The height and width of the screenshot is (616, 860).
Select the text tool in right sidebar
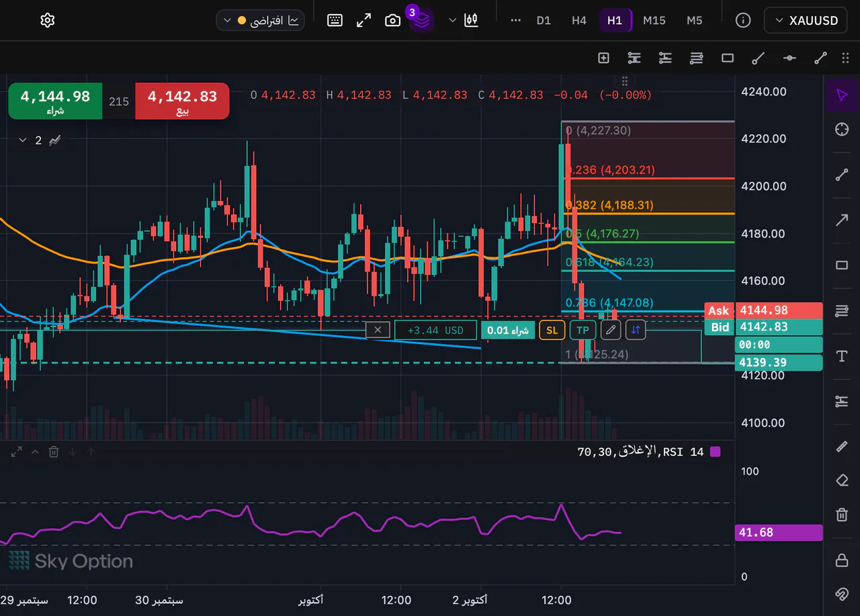pyautogui.click(x=842, y=356)
